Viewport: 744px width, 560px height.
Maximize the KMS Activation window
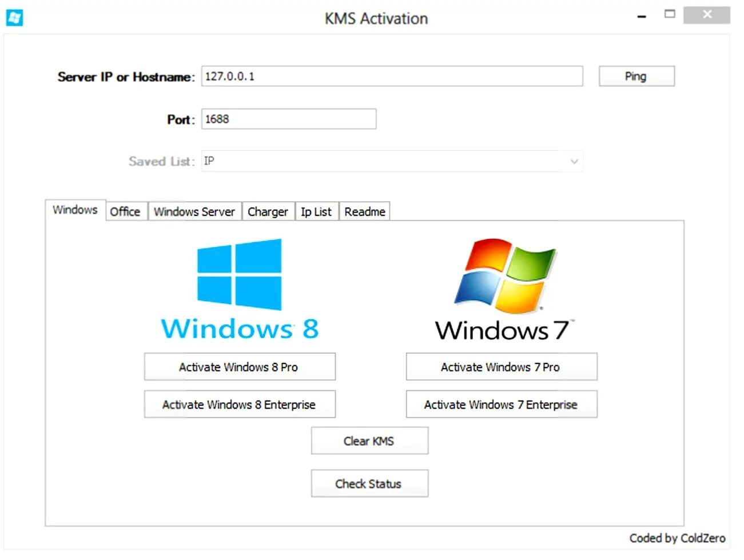[670, 14]
